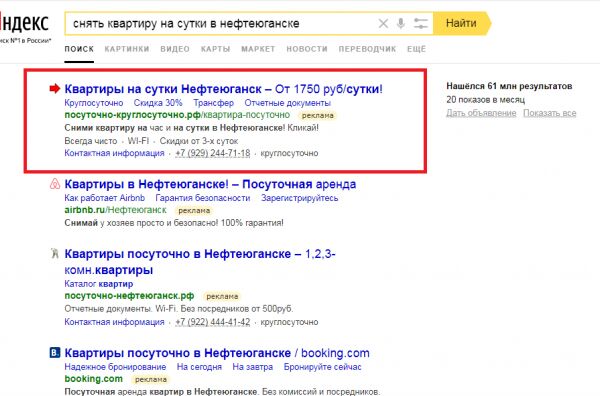The height and width of the screenshot is (396, 600).
Task: Open Отчетные документы sitelink
Action: coord(288,103)
